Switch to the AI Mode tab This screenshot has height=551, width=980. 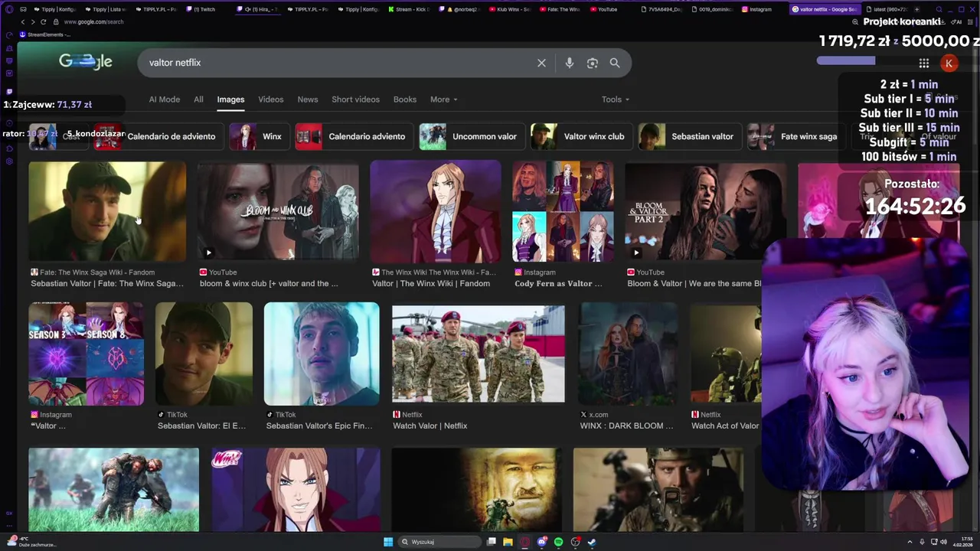(x=165, y=99)
